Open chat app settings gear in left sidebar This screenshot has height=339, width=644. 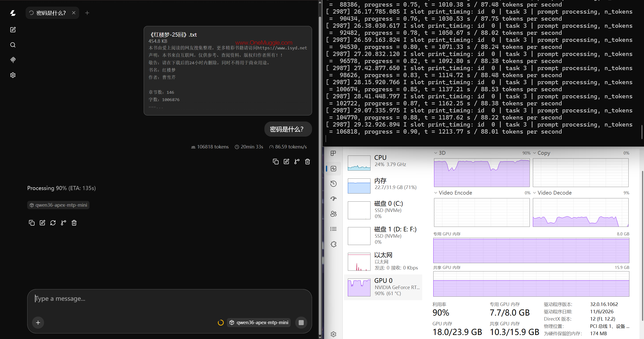(x=13, y=75)
